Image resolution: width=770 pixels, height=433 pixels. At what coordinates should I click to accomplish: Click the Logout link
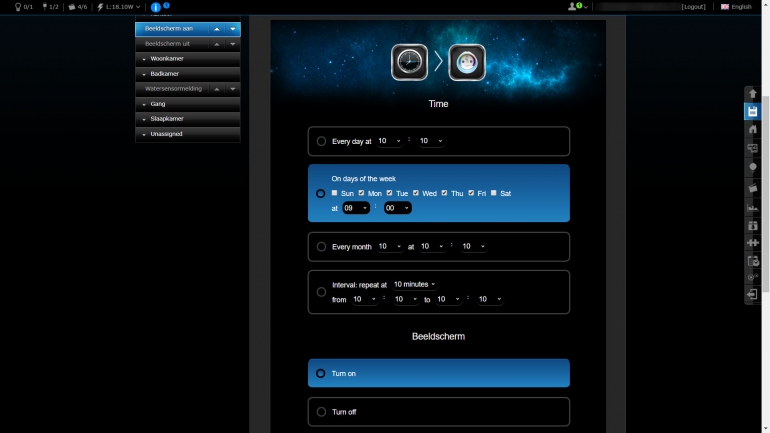click(693, 7)
